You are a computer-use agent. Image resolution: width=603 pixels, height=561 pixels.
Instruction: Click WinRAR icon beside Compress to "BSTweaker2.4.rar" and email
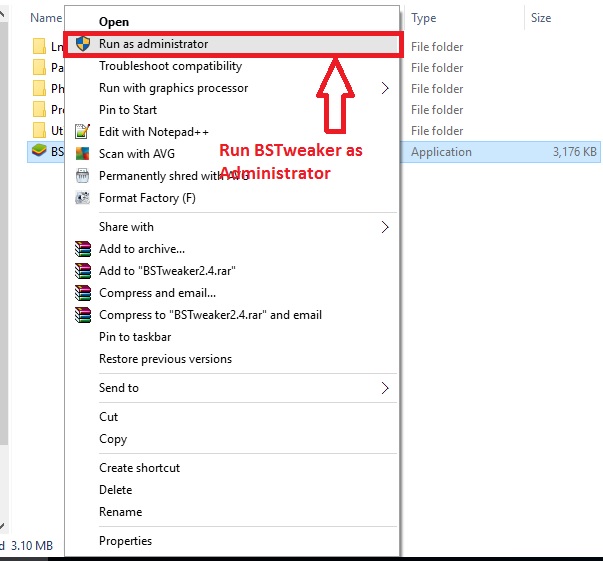click(83, 315)
